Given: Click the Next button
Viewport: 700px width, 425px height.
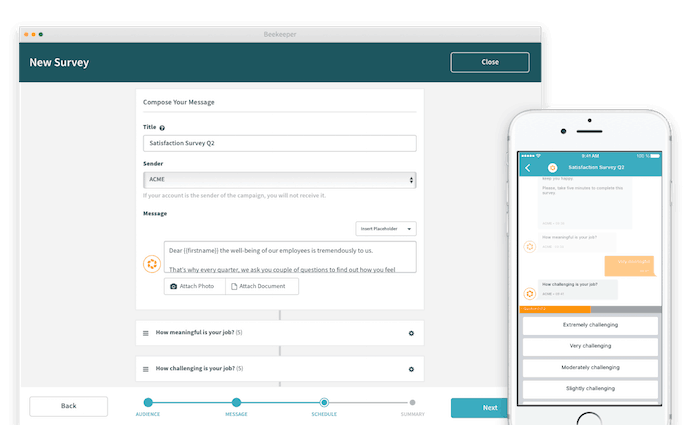Looking at the screenshot, I should (489, 407).
